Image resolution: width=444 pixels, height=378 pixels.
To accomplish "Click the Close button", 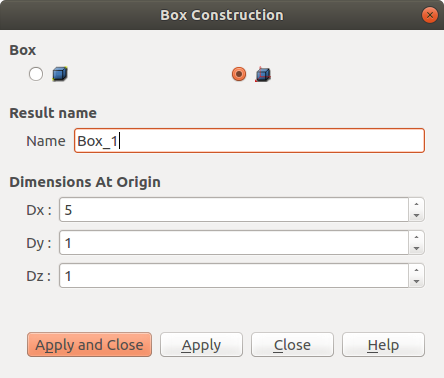I will pos(292,345).
